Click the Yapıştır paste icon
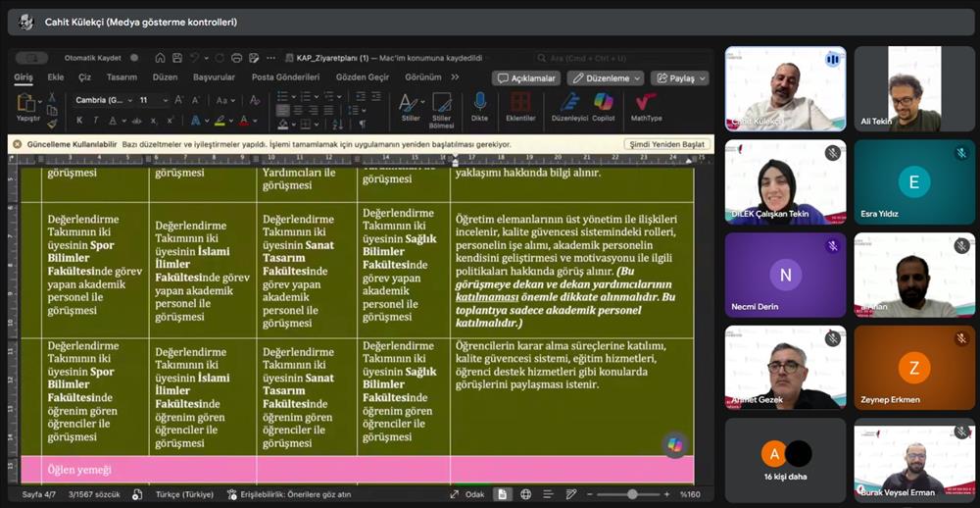Screen dimensions: 980x508 (27, 103)
